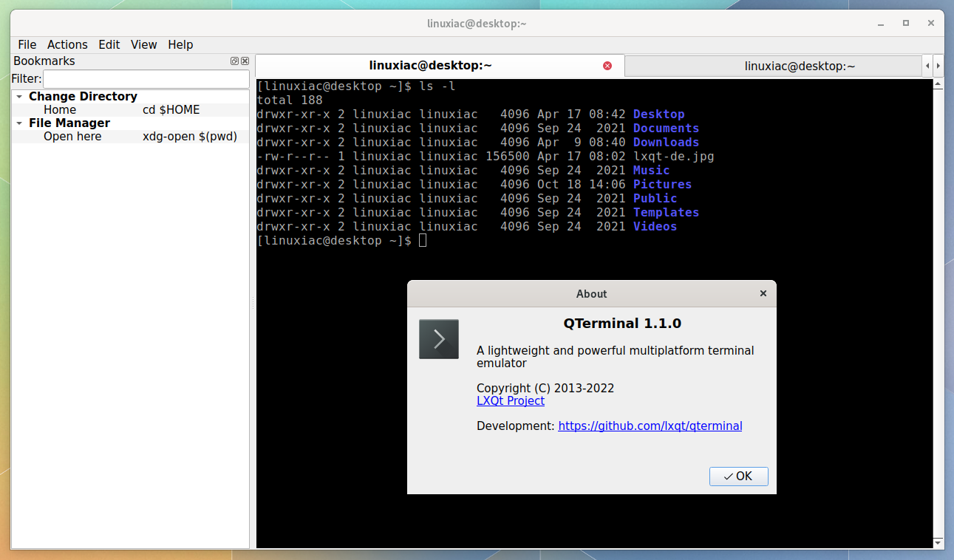Click the Videos directory name in terminal
Viewport: 954px width, 560px height.
point(655,226)
